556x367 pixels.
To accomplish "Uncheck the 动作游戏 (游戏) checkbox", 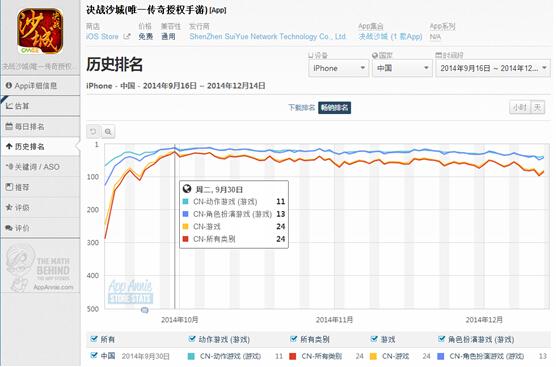I will tap(192, 339).
